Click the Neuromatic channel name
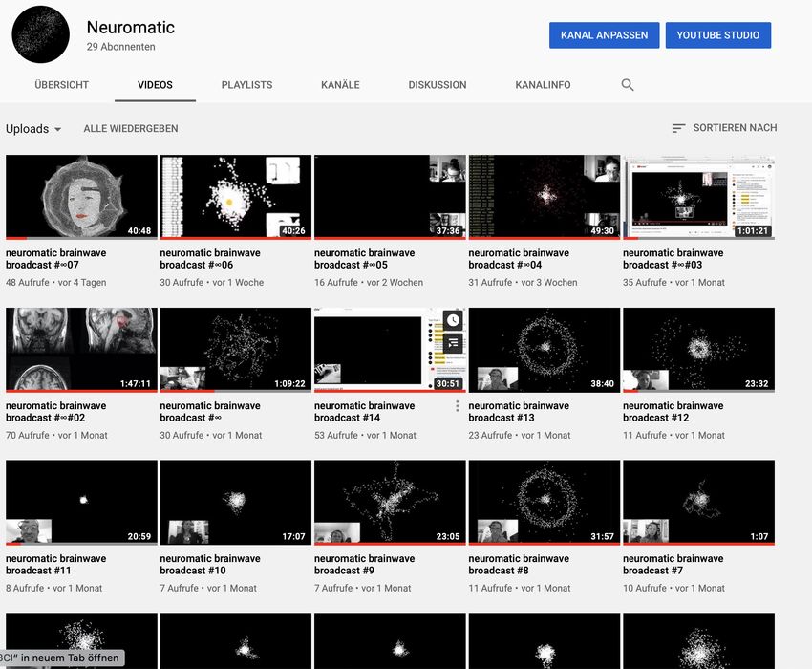Image resolution: width=812 pixels, height=669 pixels. 131,27
